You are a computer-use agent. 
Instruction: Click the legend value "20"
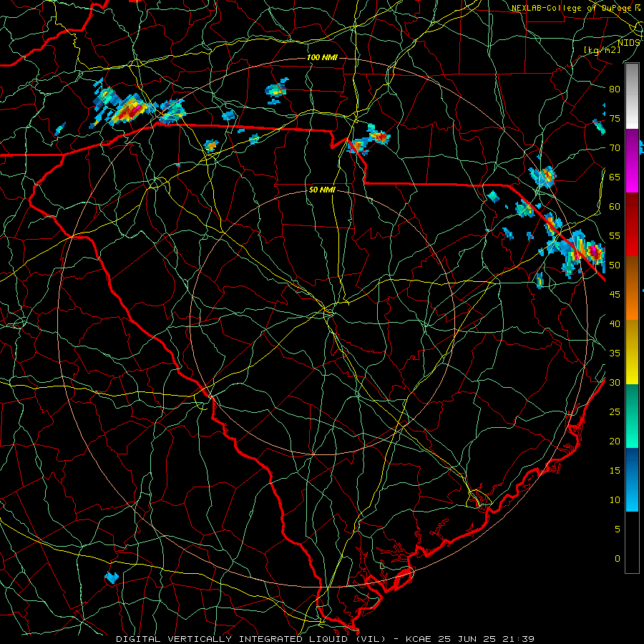(x=615, y=441)
